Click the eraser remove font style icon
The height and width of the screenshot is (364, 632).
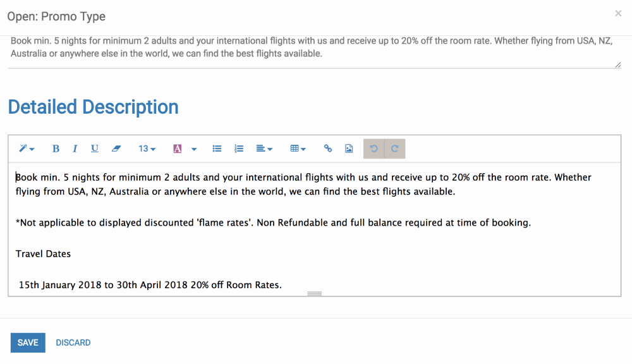click(116, 149)
